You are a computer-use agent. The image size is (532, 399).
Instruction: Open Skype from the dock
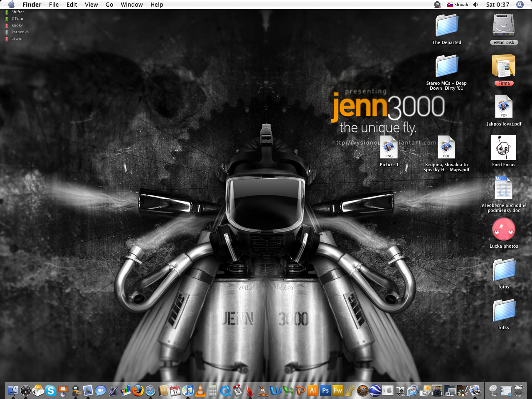[51, 391]
